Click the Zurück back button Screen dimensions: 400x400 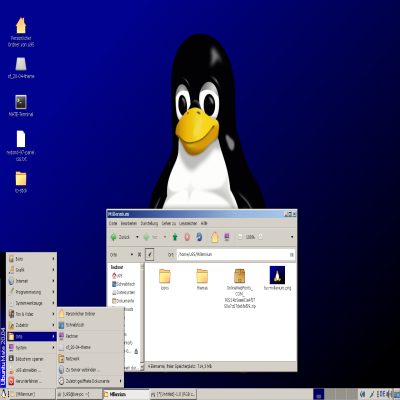[x=120, y=237]
